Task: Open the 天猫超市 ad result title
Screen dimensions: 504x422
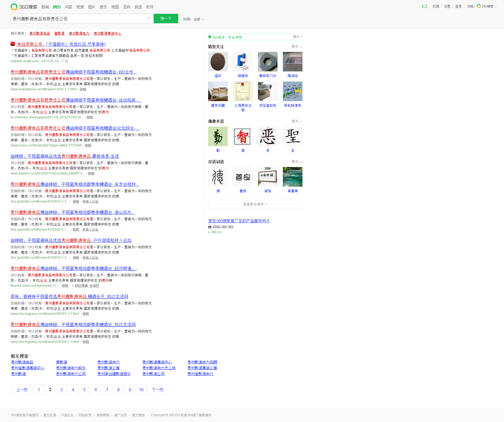Action: point(61,44)
